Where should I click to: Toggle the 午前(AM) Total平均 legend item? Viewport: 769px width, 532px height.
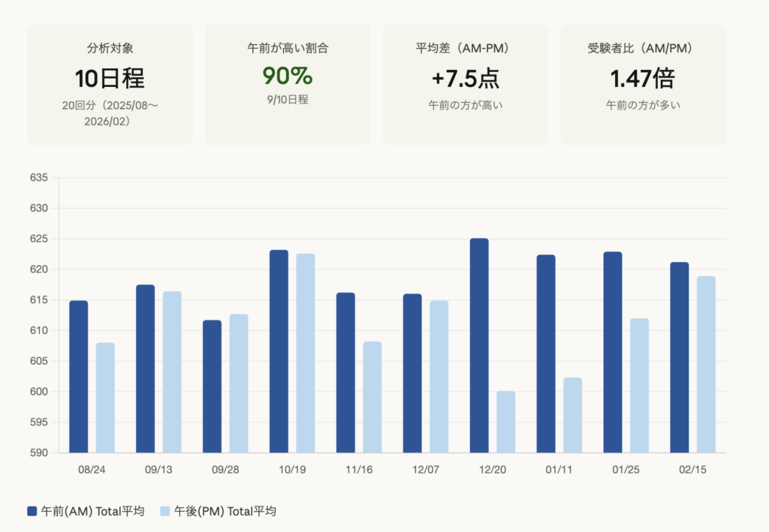click(x=86, y=511)
